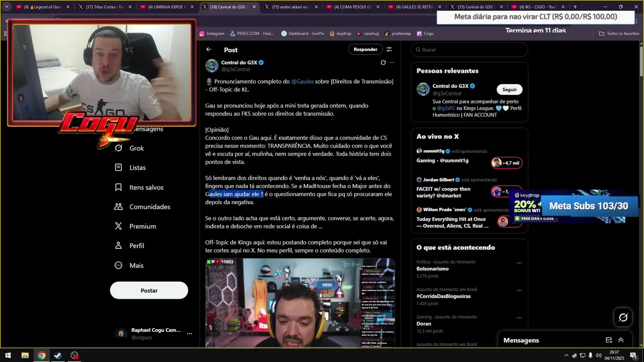Open the pirateswap bookmark
Image resolution: width=644 pixels, height=362 pixels.
coord(397,33)
